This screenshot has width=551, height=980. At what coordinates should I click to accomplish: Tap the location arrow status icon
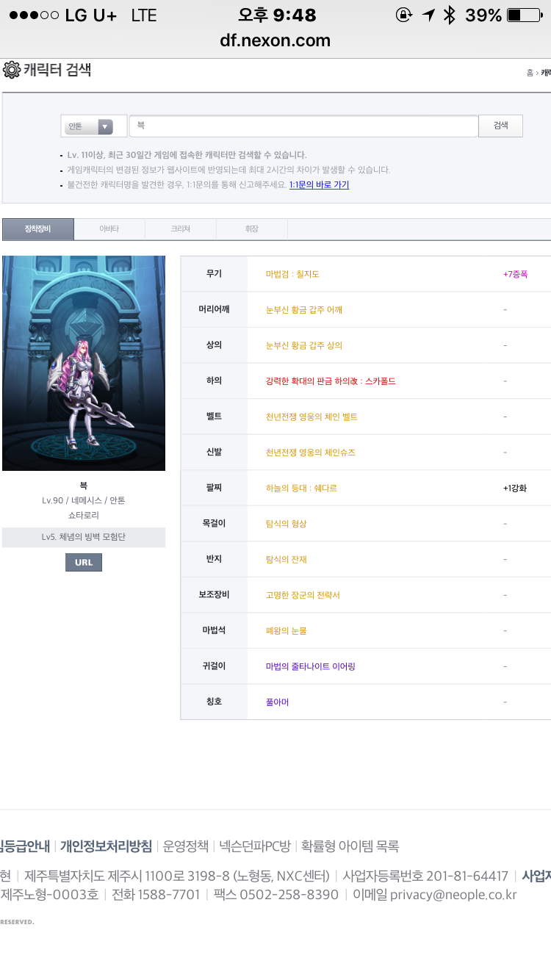[428, 15]
